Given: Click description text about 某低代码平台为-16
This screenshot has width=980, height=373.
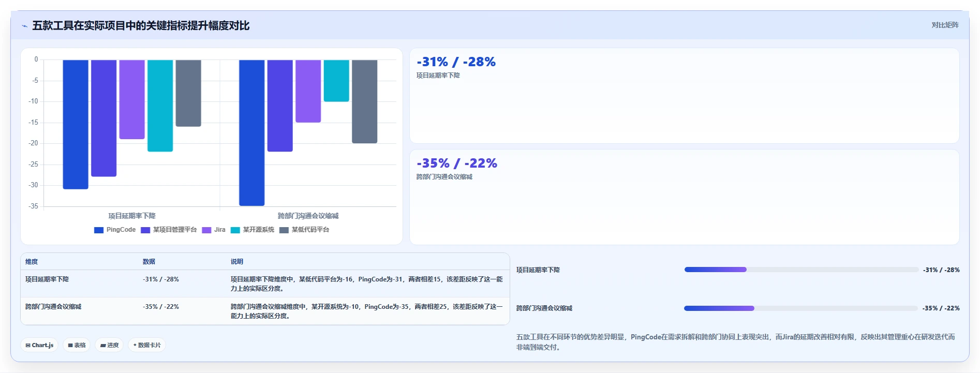Looking at the screenshot, I should pyautogui.click(x=367, y=284).
